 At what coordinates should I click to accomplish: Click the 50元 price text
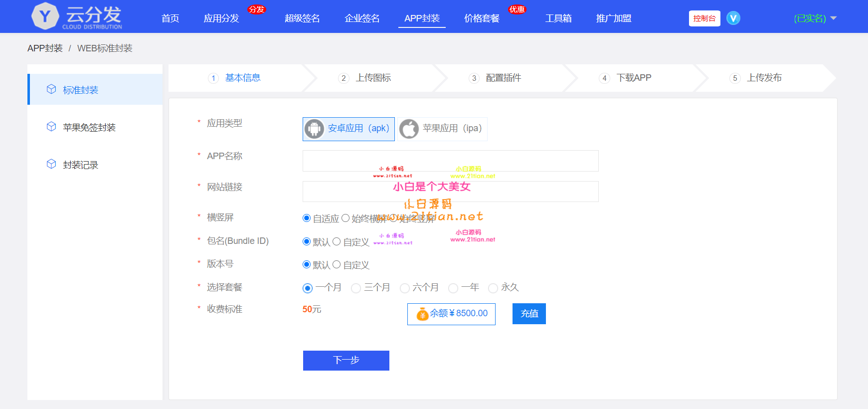coord(312,309)
